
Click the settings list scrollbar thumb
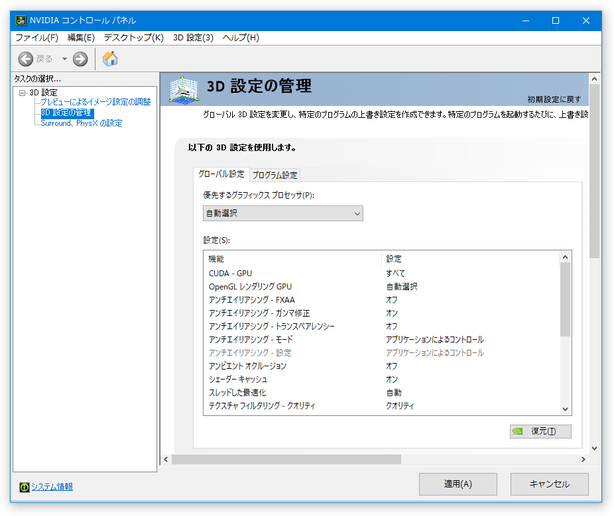click(565, 299)
